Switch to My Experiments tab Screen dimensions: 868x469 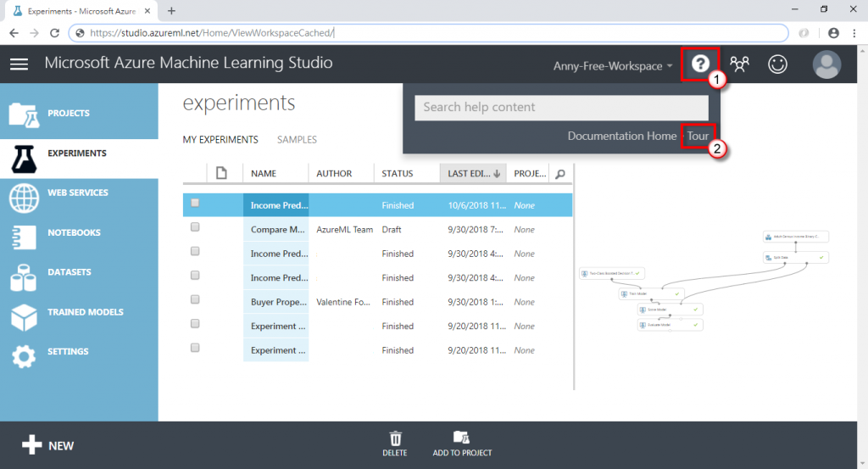(220, 140)
